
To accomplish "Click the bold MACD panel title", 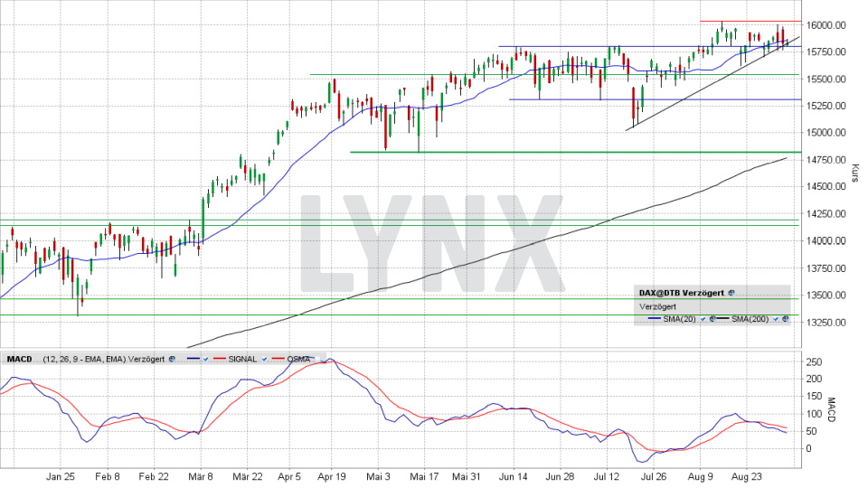I will 19,359.
